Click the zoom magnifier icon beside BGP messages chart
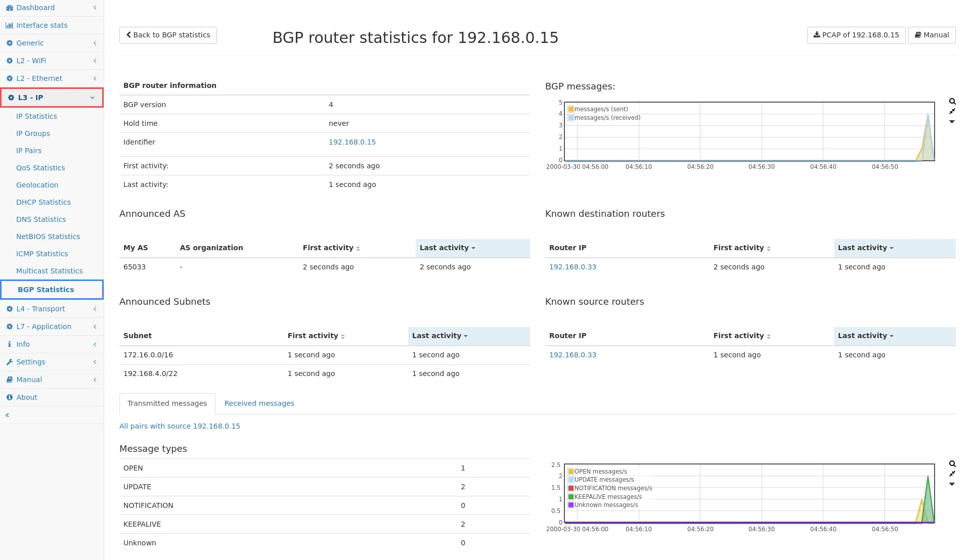971x560 pixels. (x=952, y=102)
